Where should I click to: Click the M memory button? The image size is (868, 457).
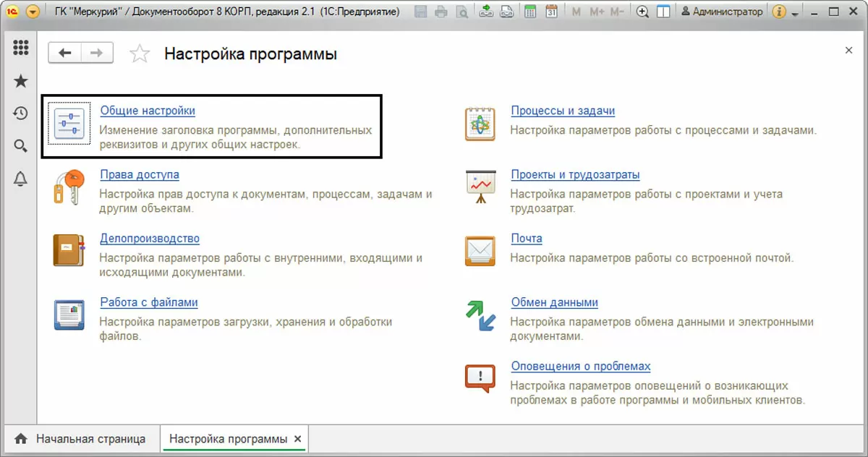coord(576,12)
